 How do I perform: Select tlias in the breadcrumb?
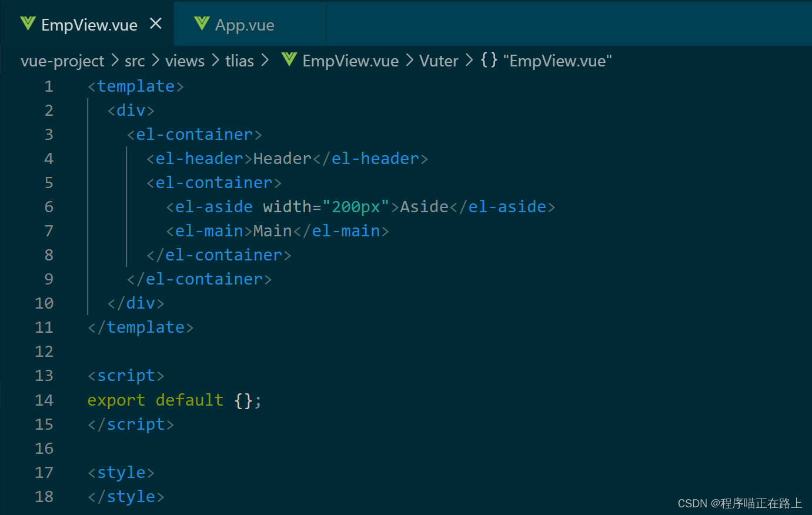pos(239,61)
